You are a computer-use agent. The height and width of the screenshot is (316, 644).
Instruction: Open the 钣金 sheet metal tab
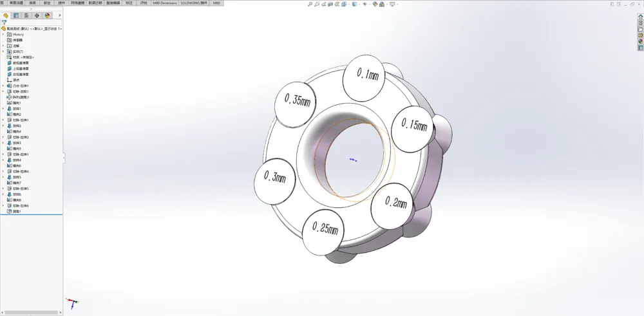click(47, 3)
